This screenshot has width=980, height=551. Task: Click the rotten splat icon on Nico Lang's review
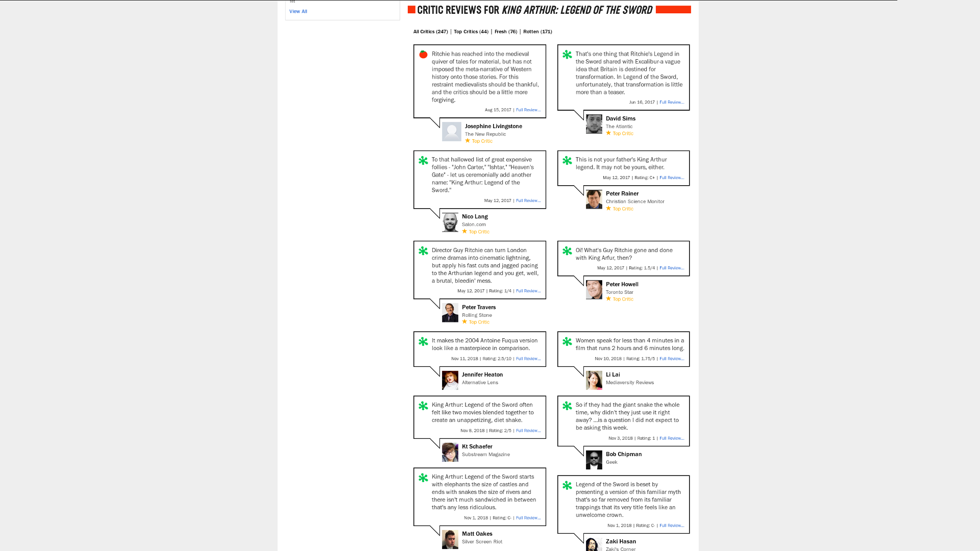(423, 160)
